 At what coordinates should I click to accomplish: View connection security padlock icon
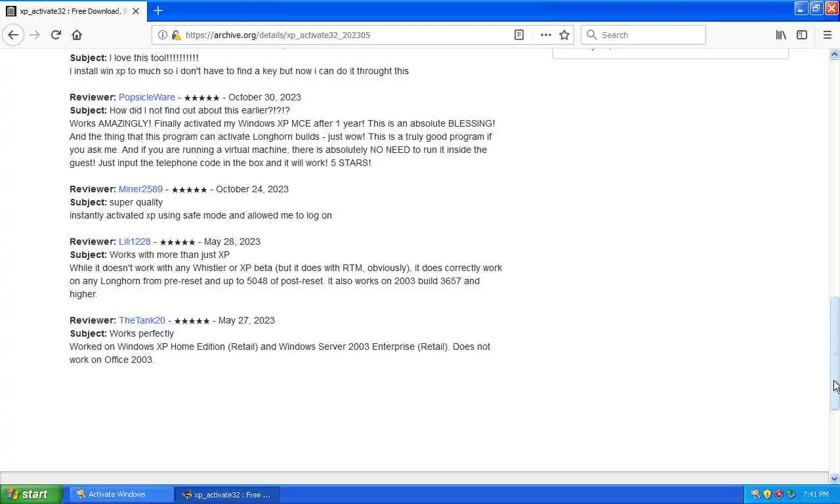click(175, 35)
